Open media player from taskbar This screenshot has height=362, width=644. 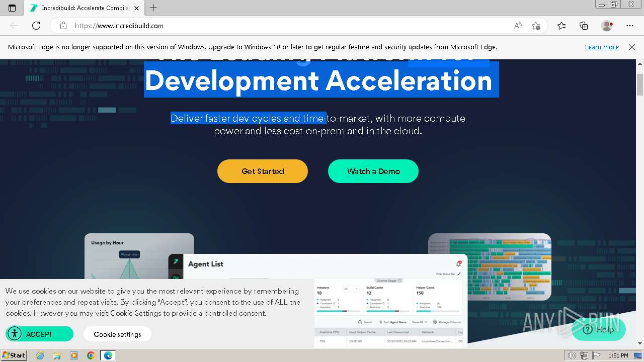[x=74, y=355]
